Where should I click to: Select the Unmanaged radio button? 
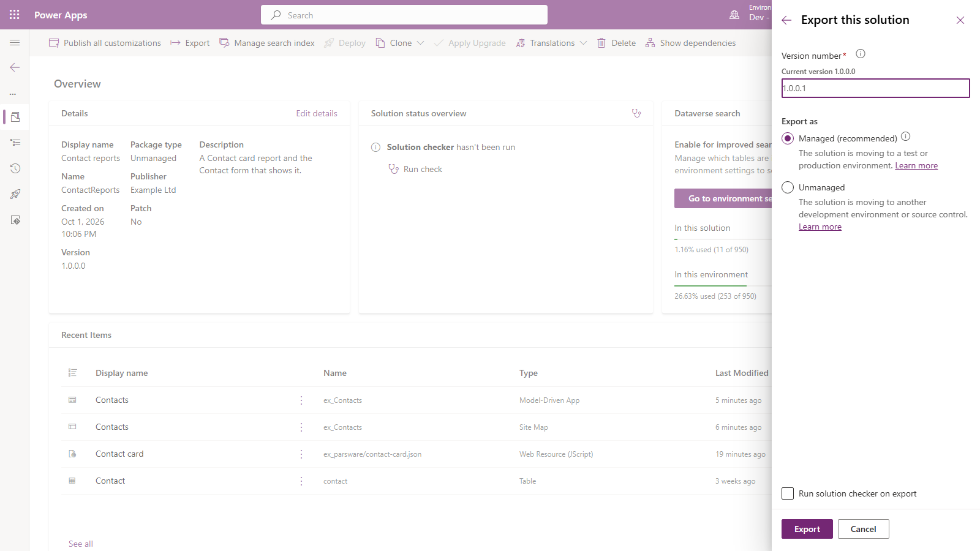tap(788, 187)
